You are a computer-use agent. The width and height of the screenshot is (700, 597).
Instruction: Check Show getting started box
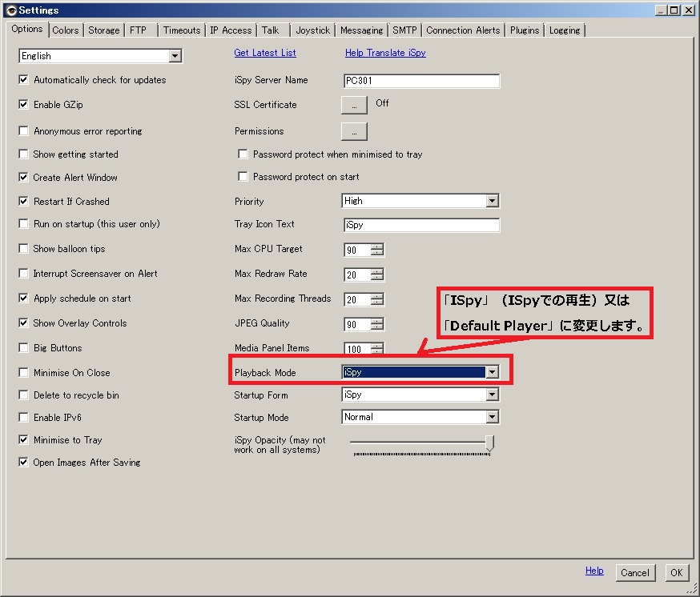tap(23, 154)
